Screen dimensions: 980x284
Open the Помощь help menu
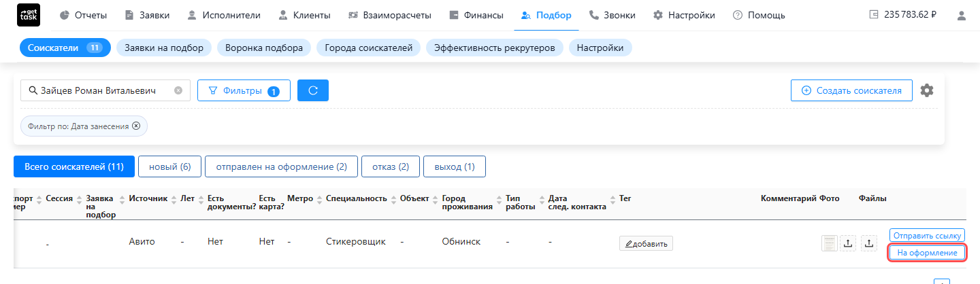pyautogui.click(x=759, y=15)
